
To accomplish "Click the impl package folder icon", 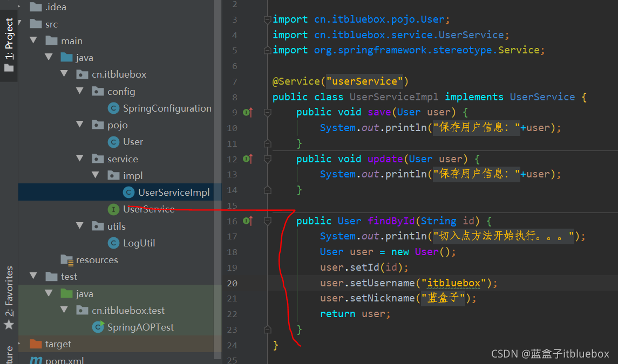I will [x=113, y=175].
